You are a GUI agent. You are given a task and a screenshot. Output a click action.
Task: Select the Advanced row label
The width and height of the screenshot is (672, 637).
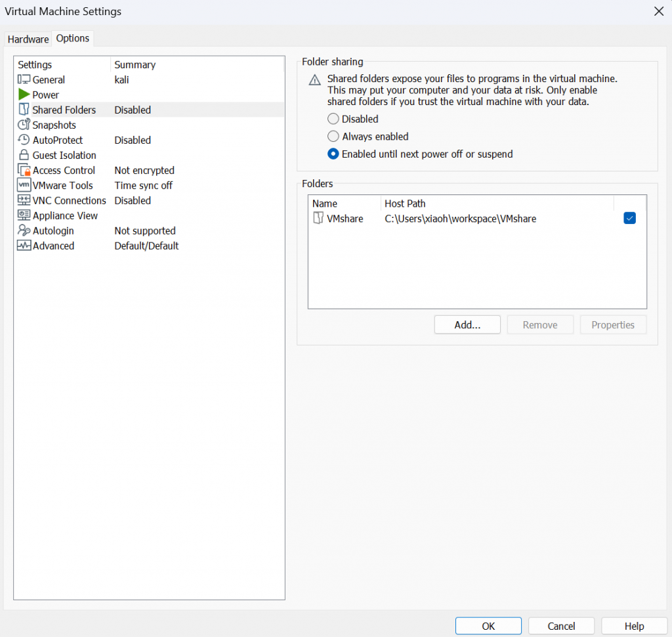53,246
